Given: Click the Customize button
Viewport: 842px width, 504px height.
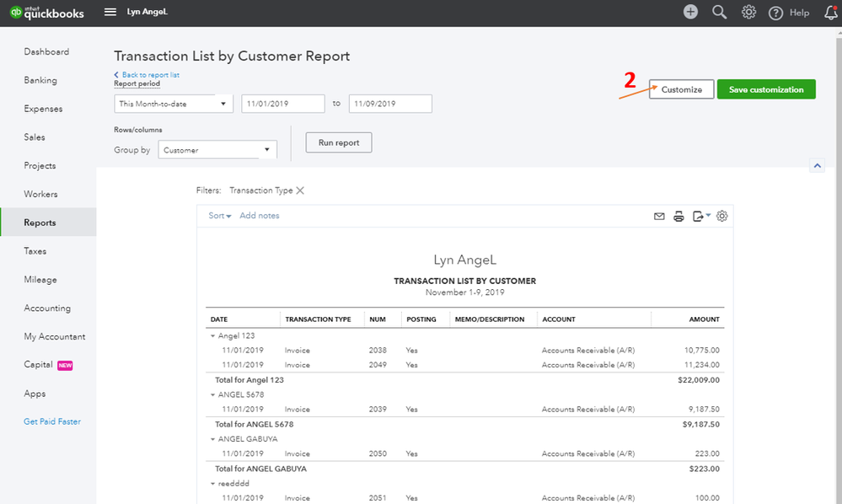Looking at the screenshot, I should pyautogui.click(x=682, y=89).
